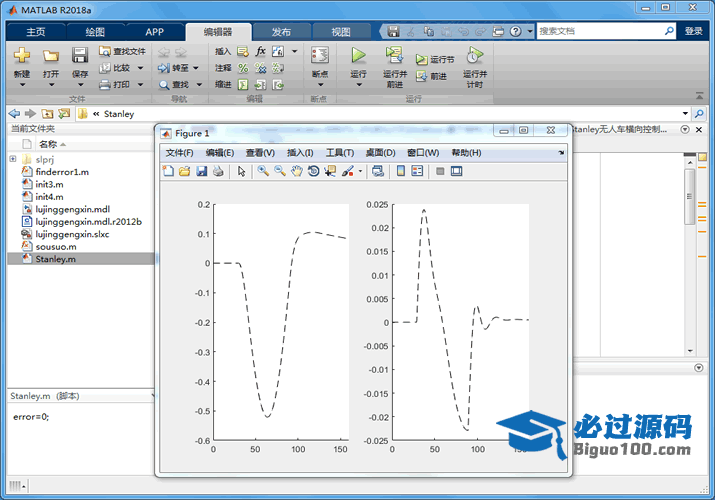Viewport: 715px width, 500px height.
Task: Click Run and Time (运行并计时) icon
Action: click(x=475, y=55)
